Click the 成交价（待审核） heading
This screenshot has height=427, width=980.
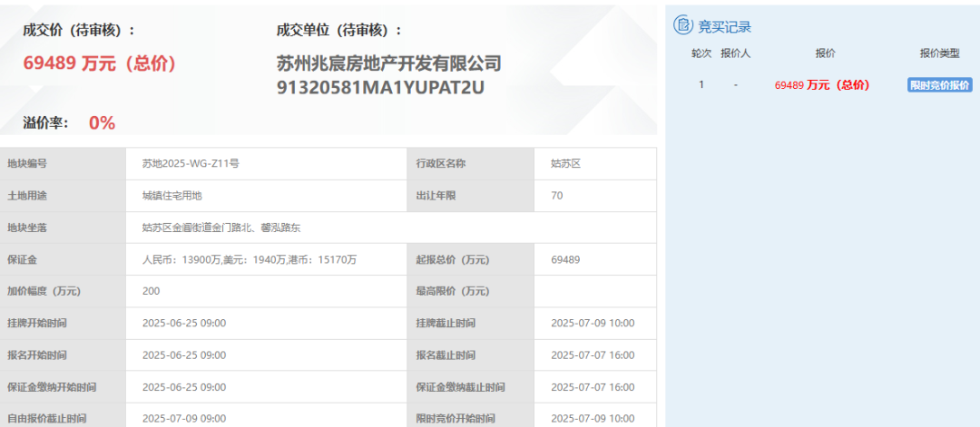pos(79,30)
